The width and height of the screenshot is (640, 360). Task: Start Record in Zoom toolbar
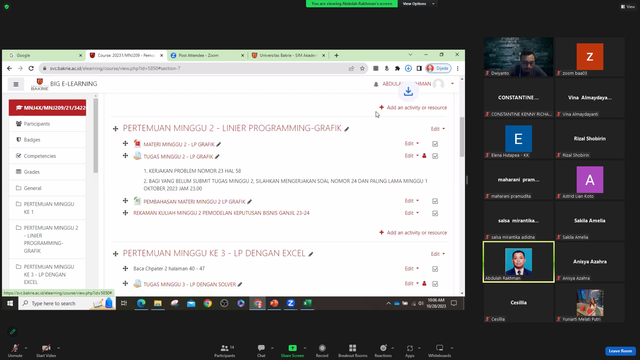pos(322,350)
